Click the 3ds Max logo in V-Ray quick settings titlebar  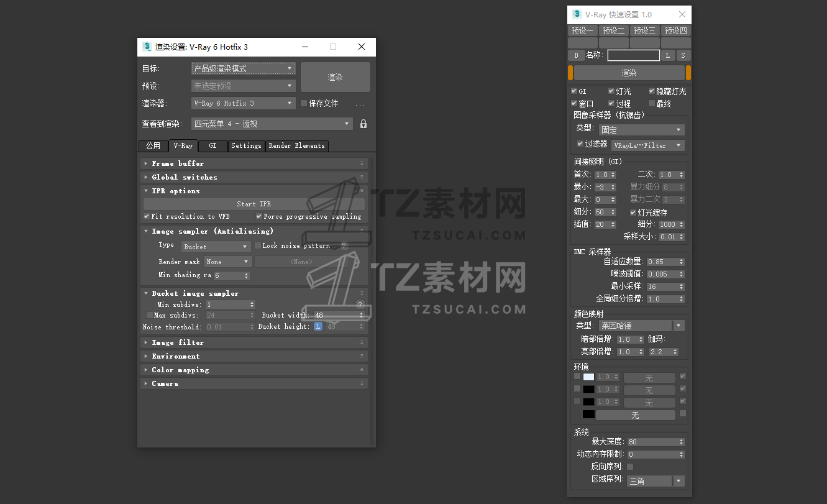[x=577, y=14]
